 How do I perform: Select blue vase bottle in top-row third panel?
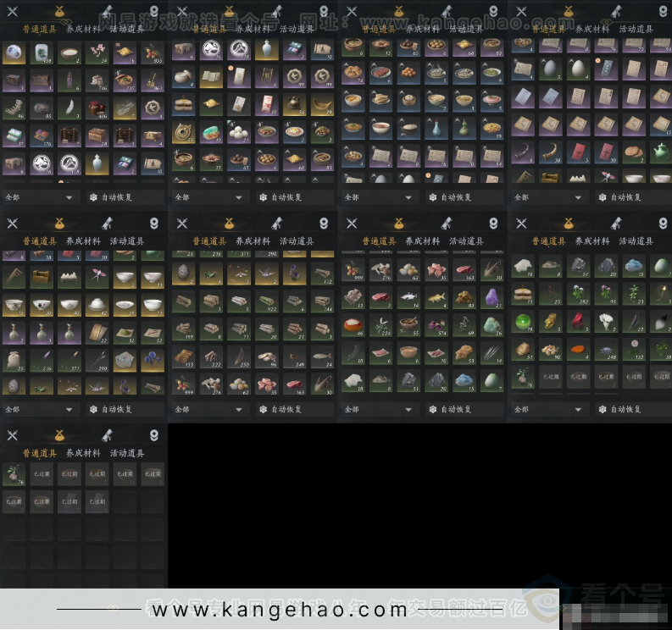click(x=436, y=128)
